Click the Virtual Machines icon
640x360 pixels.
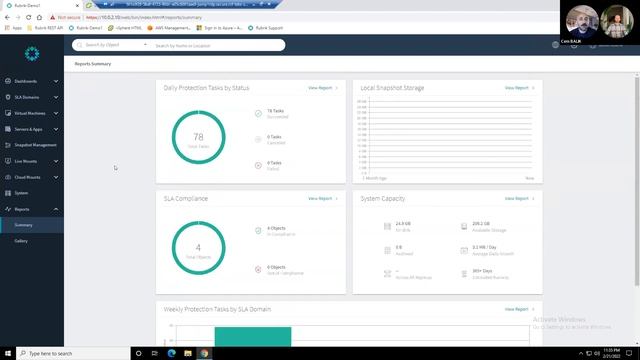coord(8,113)
